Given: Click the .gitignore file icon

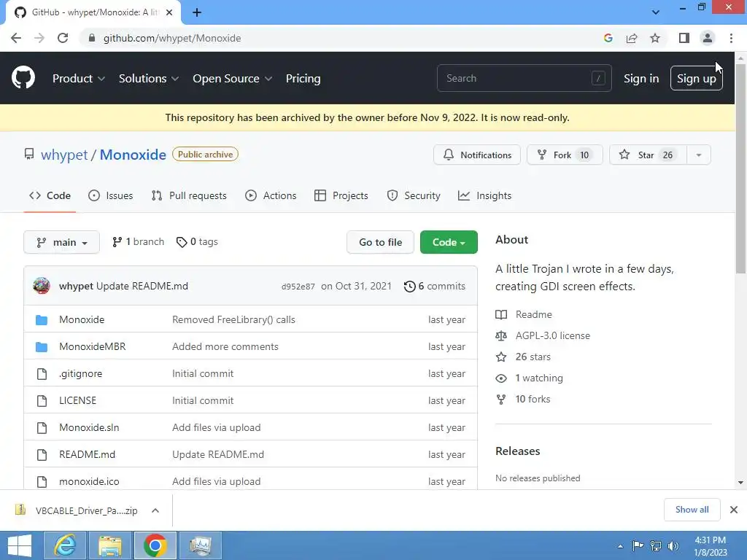Looking at the screenshot, I should 42,374.
